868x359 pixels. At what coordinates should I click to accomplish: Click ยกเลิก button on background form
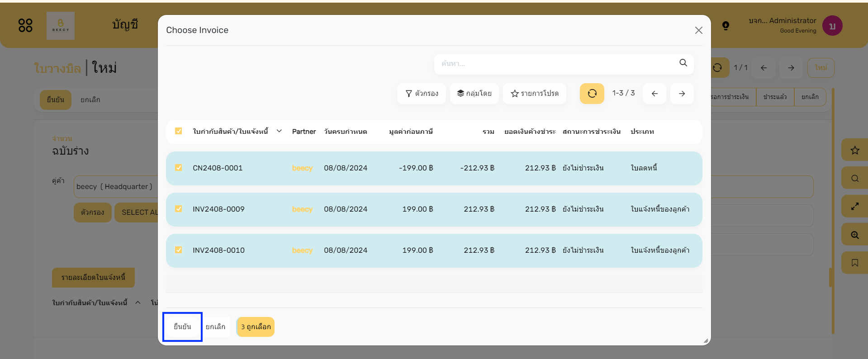pyautogui.click(x=90, y=100)
